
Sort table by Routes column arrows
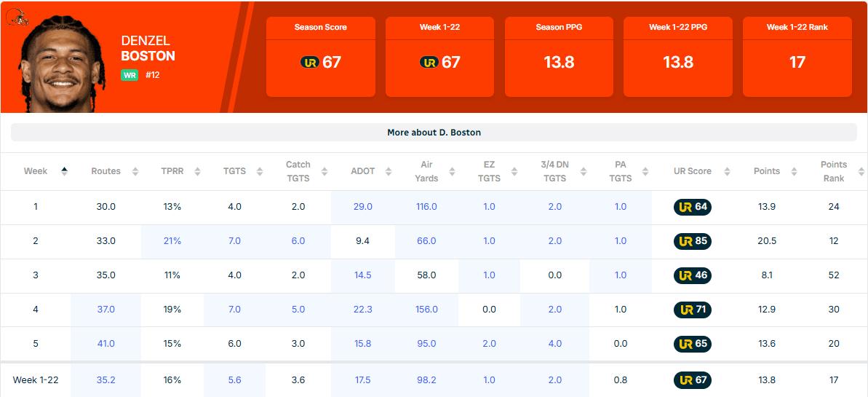[135, 171]
